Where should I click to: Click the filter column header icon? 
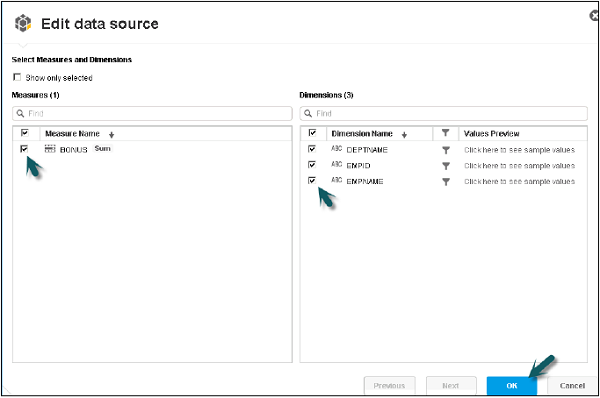[x=445, y=133]
